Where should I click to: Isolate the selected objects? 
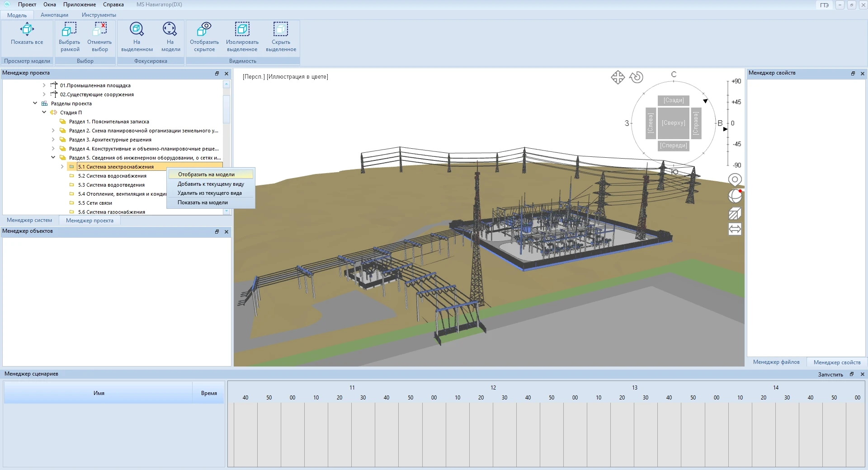(x=242, y=30)
